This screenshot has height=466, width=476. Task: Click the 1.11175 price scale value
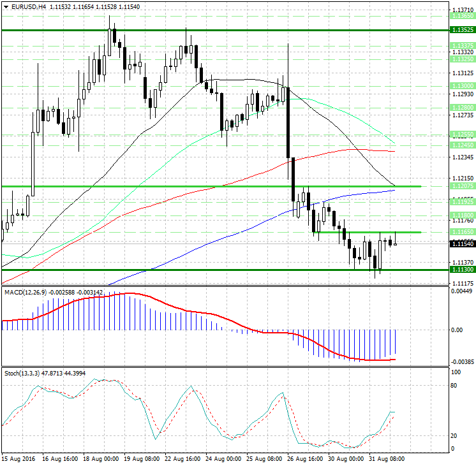click(x=463, y=284)
